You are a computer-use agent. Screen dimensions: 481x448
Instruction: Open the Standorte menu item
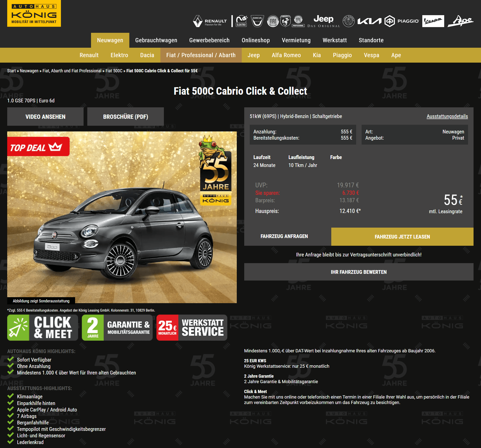click(x=371, y=40)
